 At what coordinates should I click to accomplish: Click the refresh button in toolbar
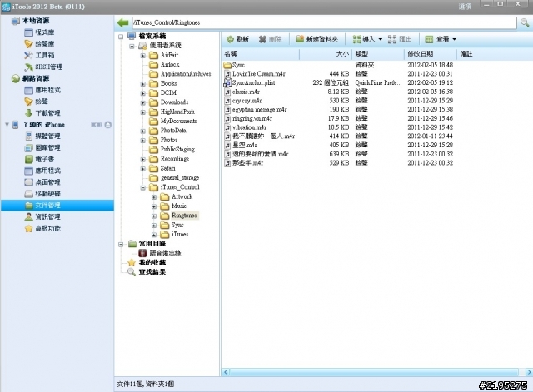click(x=237, y=39)
